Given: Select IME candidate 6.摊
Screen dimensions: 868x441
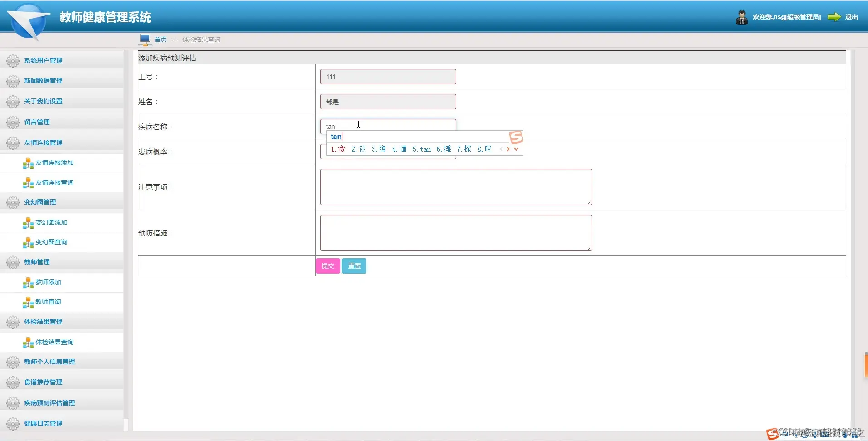Looking at the screenshot, I should click(x=444, y=149).
